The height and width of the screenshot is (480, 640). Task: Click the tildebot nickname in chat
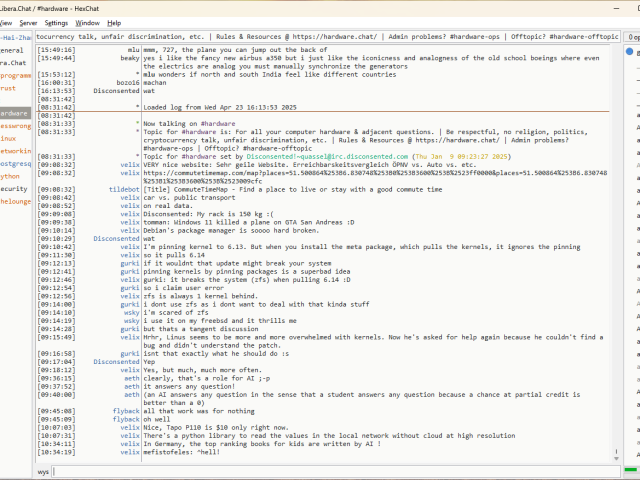(x=124, y=188)
